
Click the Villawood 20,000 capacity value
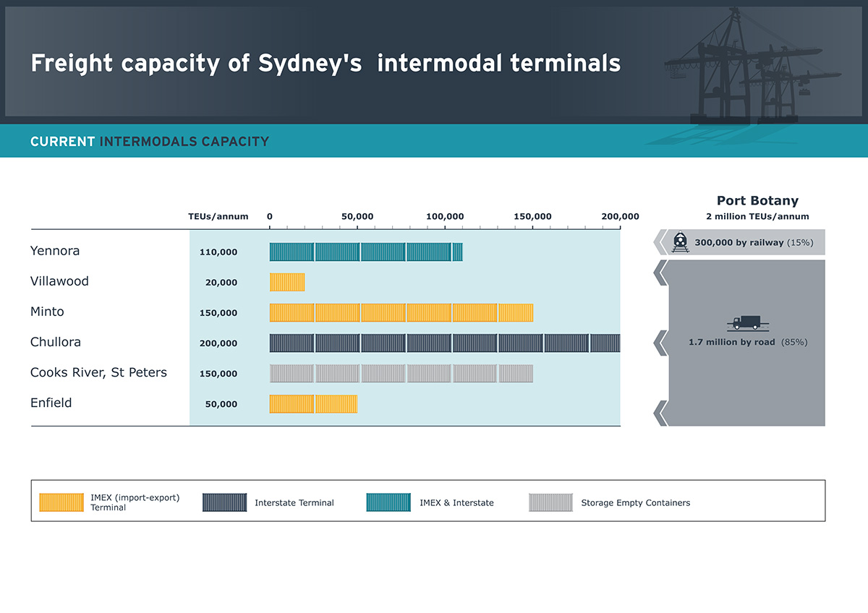point(221,283)
